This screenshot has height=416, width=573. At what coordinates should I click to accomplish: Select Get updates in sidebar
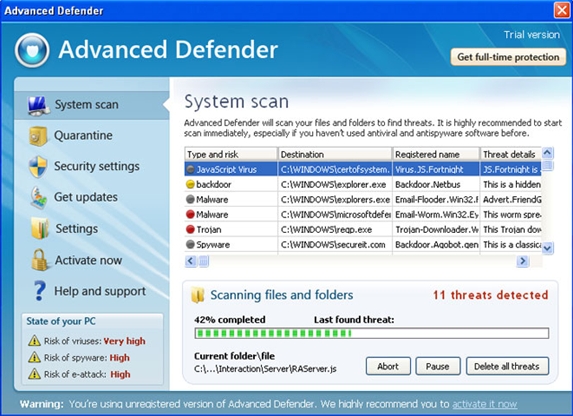[86, 197]
